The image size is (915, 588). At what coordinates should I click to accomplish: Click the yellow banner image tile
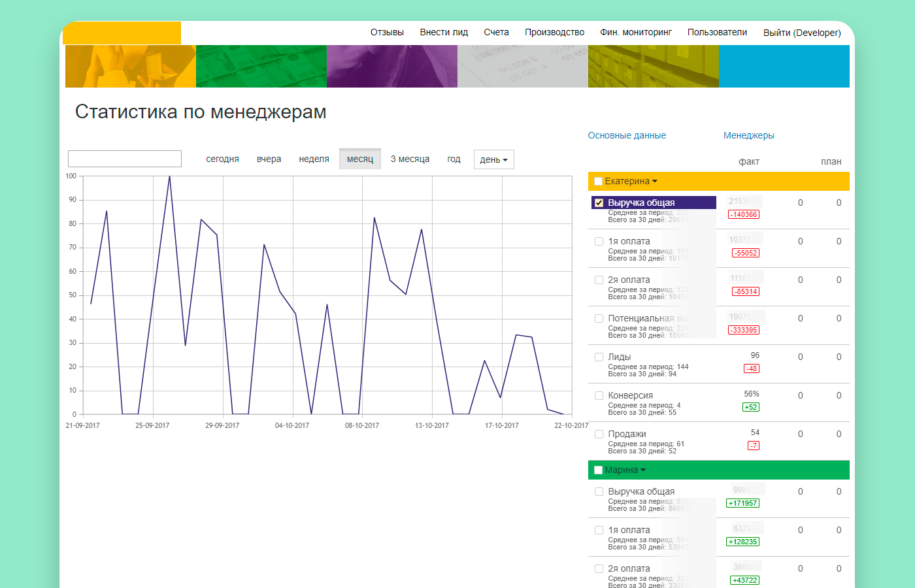131,66
